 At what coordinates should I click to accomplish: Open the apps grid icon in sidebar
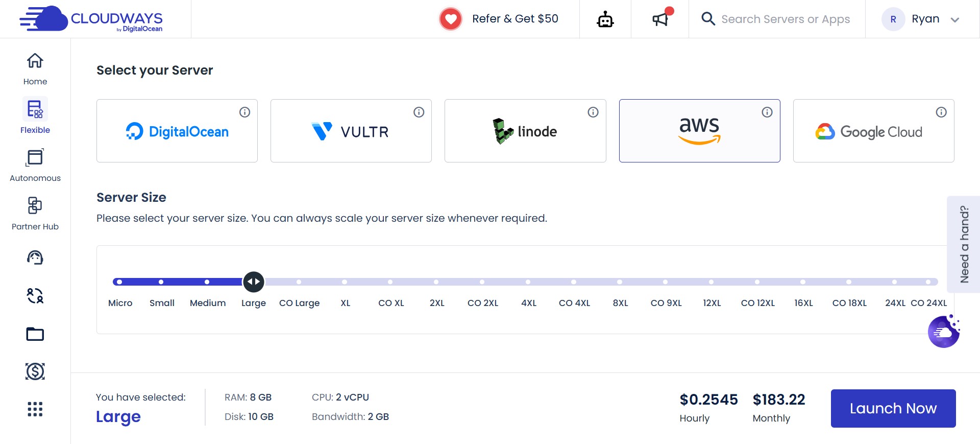[x=35, y=409]
